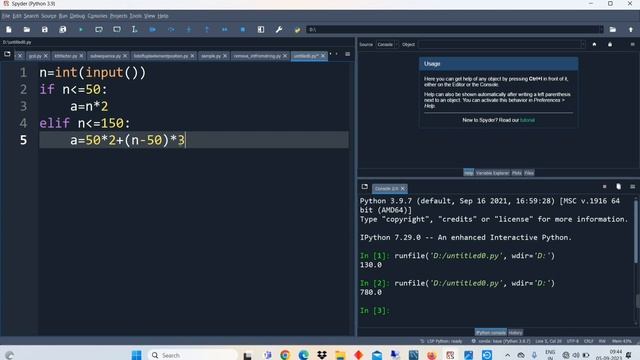Interrupt the kernel with the stop icon

coord(604,187)
